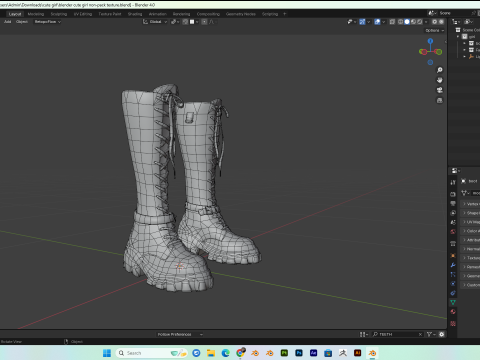The width and height of the screenshot is (480, 360).
Task: Switch to the Shading workspace tab
Action: pyautogui.click(x=135, y=14)
